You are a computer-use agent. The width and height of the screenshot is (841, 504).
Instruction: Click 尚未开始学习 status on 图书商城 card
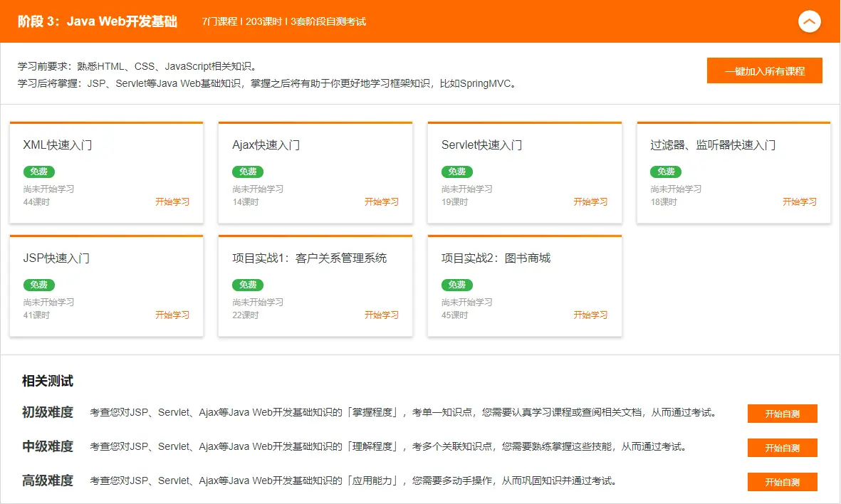pyautogui.click(x=467, y=302)
